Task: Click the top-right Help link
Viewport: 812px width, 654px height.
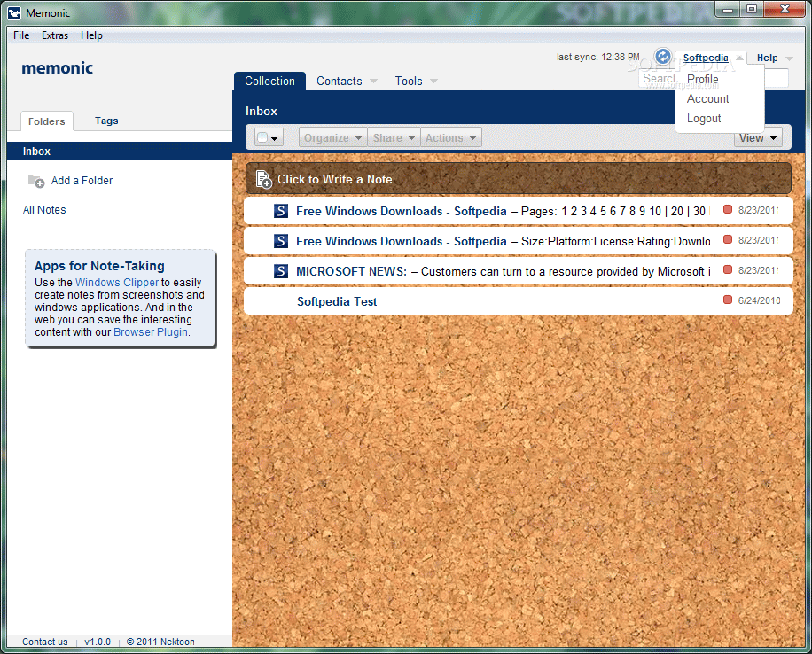Action: 768,58
